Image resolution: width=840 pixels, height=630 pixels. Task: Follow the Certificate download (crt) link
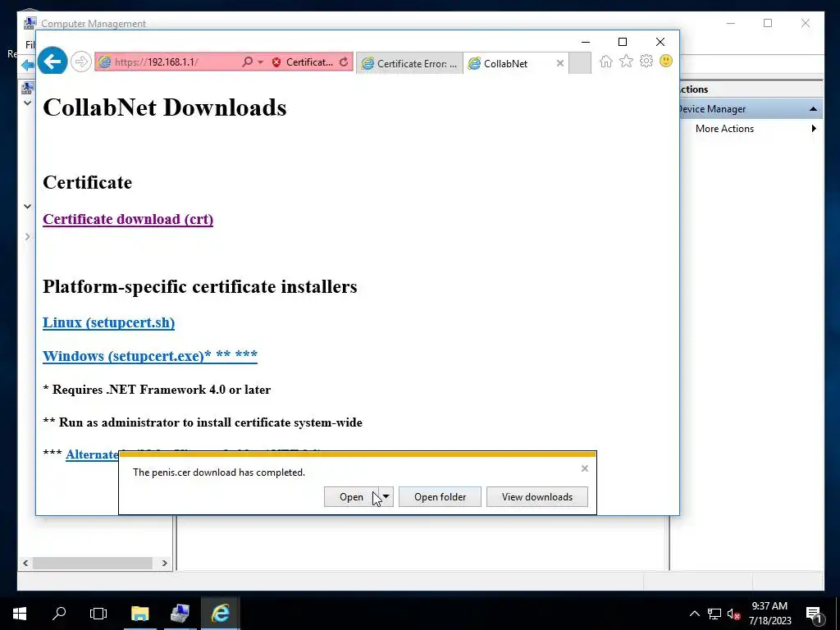[128, 219]
